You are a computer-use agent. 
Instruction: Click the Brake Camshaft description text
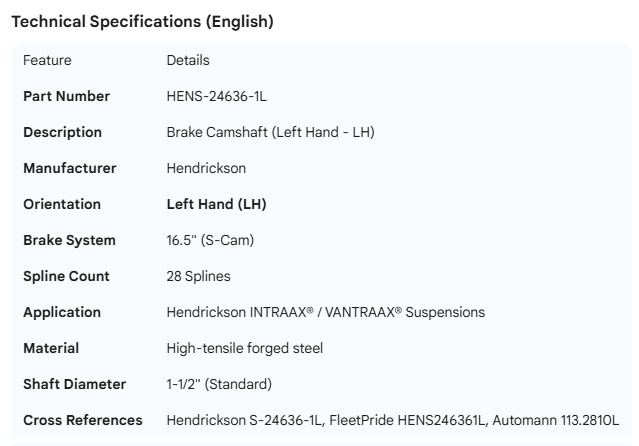(270, 132)
